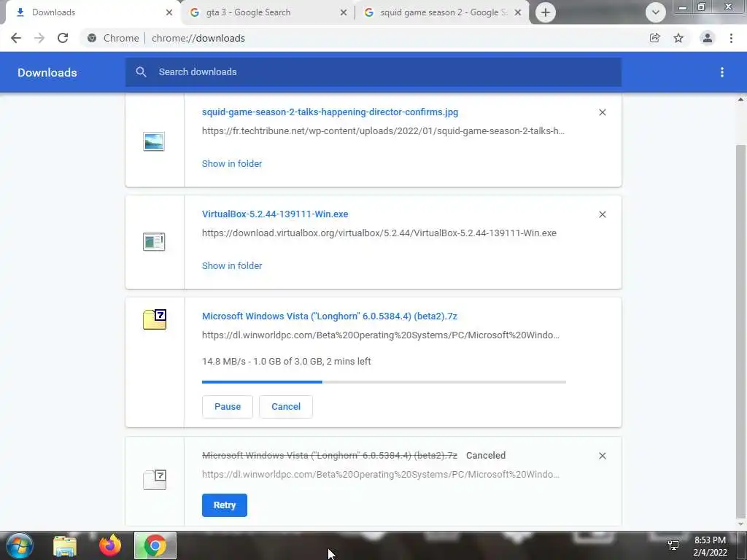
Task: Click the greyed 7z icon of canceled download
Action: [x=155, y=480]
